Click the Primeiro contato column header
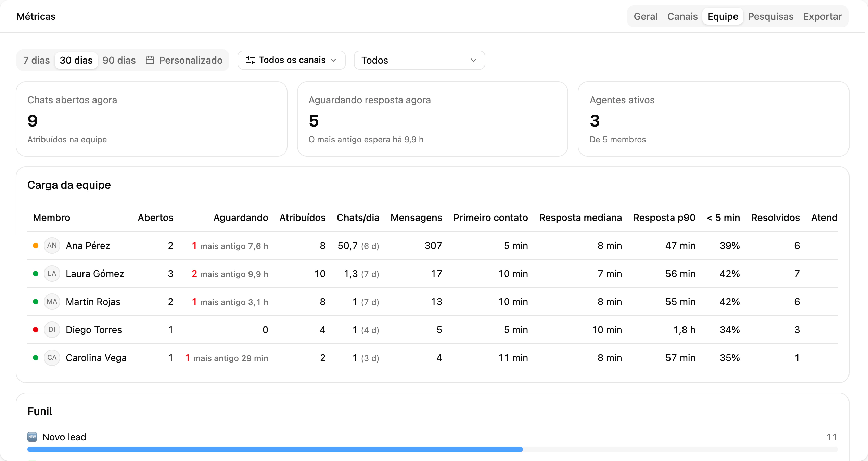Image resolution: width=868 pixels, height=461 pixels. (x=490, y=218)
